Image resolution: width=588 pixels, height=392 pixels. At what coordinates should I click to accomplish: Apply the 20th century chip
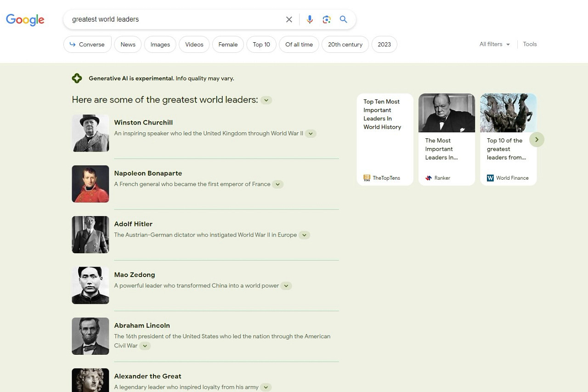coord(345,45)
